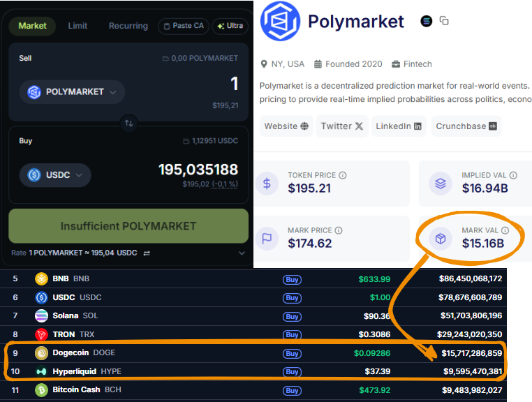Expand the rate details chevron

[242, 253]
